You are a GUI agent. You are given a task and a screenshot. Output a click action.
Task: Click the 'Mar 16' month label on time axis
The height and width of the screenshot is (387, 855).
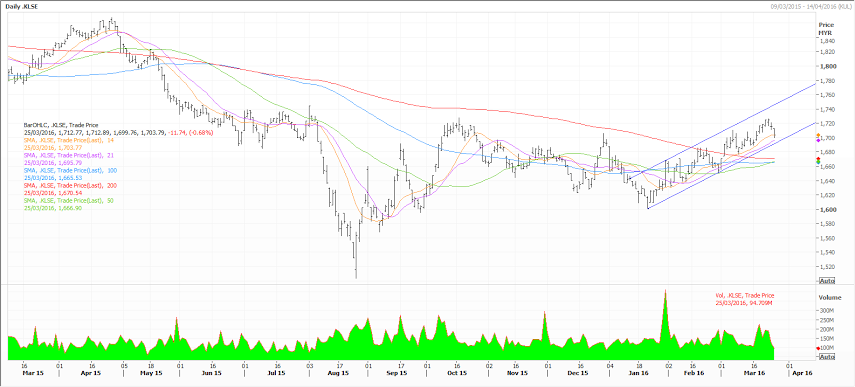tap(755, 373)
